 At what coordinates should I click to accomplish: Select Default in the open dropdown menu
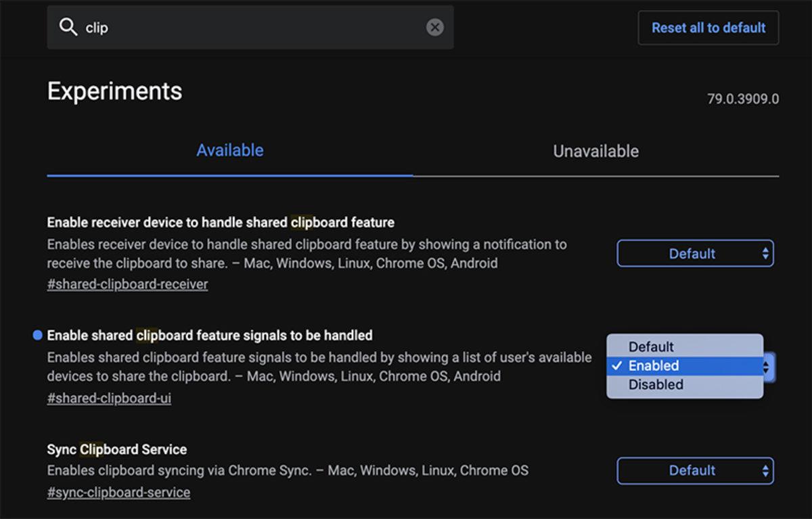pos(651,346)
